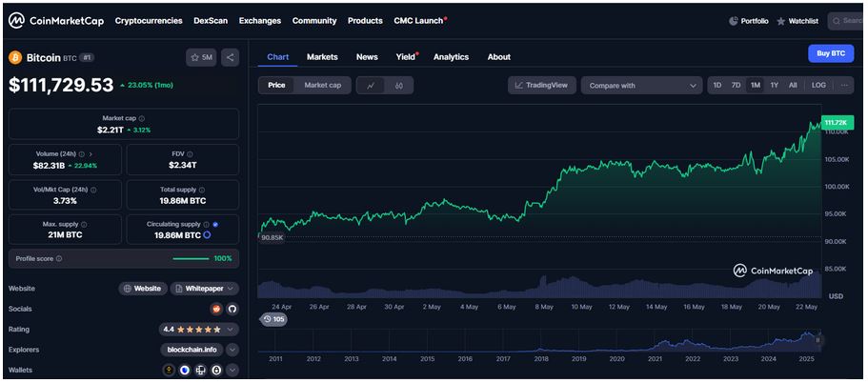
Task: Open blockchain.info explorer link
Action: click(x=192, y=350)
